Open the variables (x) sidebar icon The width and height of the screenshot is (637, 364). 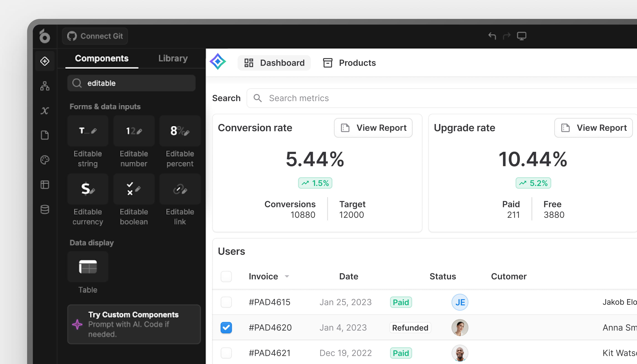click(x=45, y=111)
